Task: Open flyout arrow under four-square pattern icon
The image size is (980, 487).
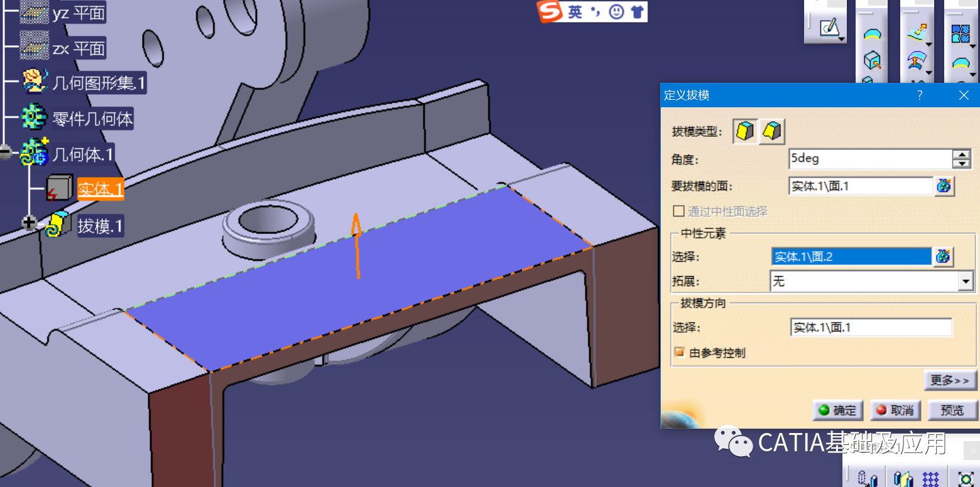Action: click(x=972, y=45)
